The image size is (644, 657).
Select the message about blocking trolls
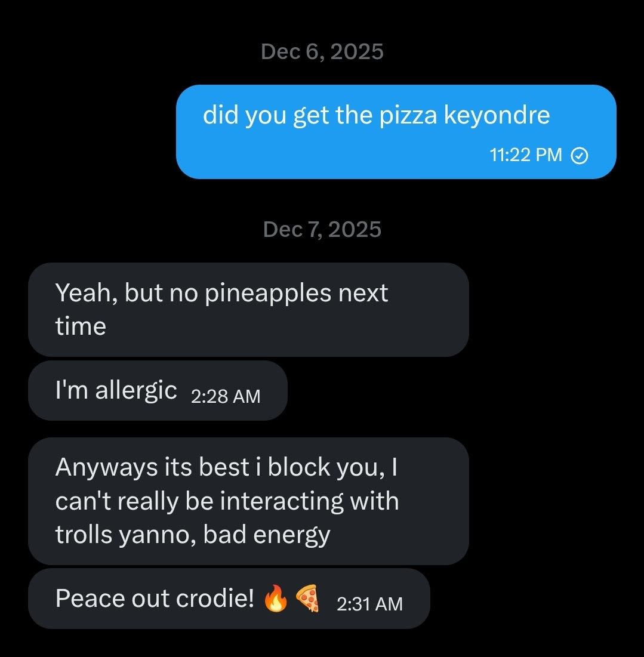[248, 501]
